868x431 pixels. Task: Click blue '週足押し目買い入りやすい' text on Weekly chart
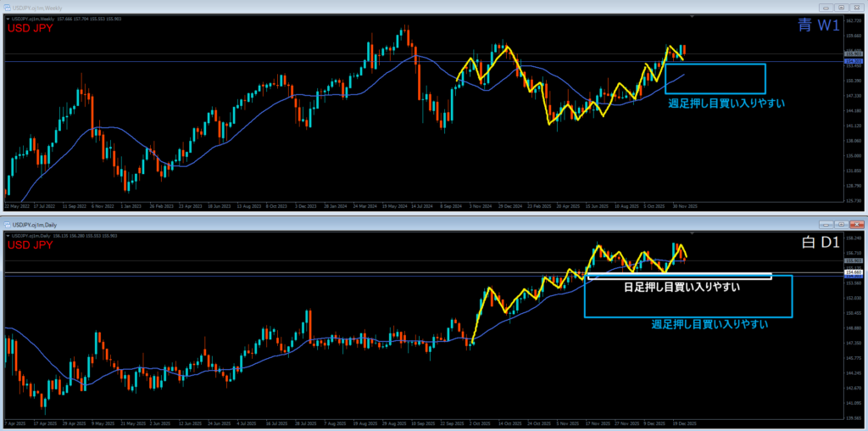click(726, 103)
